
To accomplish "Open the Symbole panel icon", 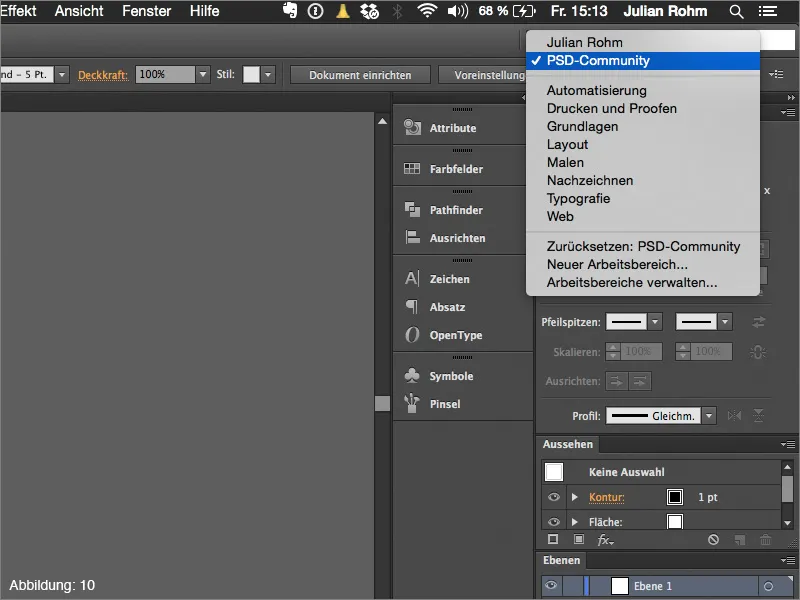I will click(x=412, y=376).
